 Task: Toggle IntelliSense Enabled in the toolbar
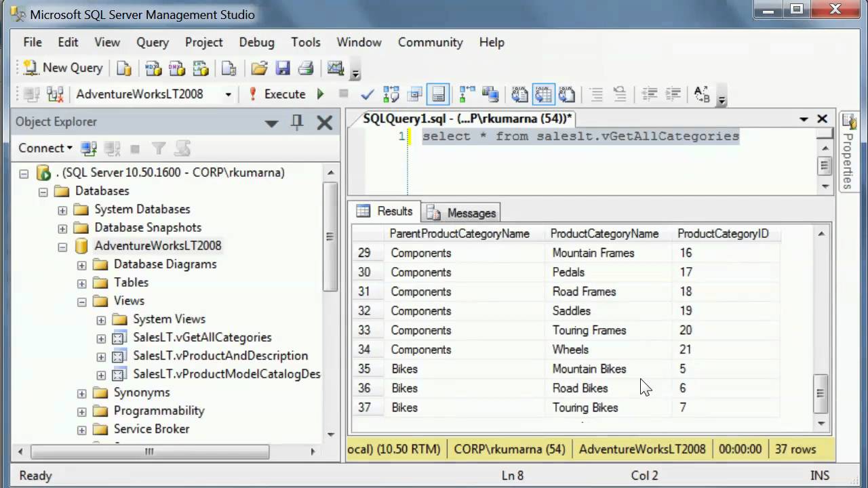click(x=438, y=94)
